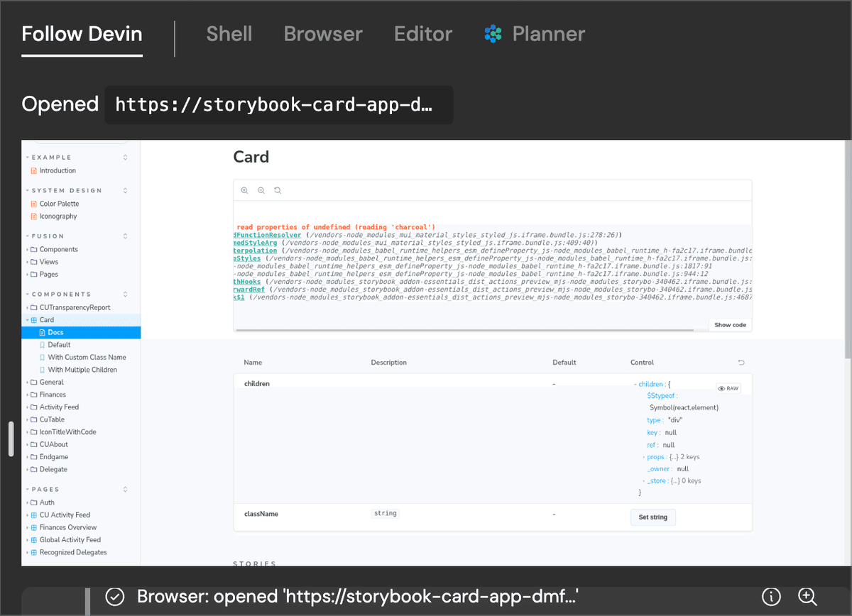Click the left timeline scroll handle

coord(11,439)
